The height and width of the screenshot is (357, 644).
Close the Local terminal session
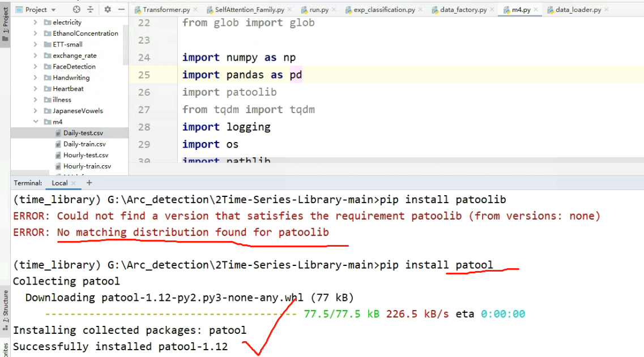point(74,183)
